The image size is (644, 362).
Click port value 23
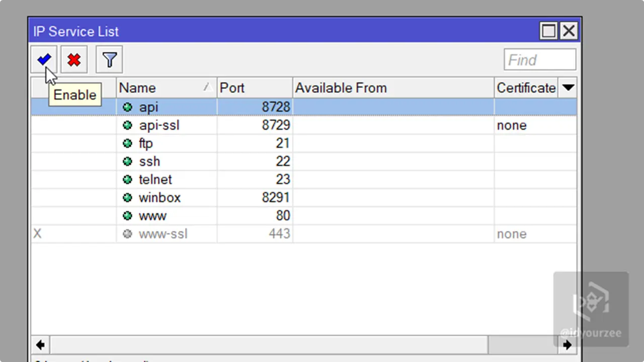(x=283, y=179)
